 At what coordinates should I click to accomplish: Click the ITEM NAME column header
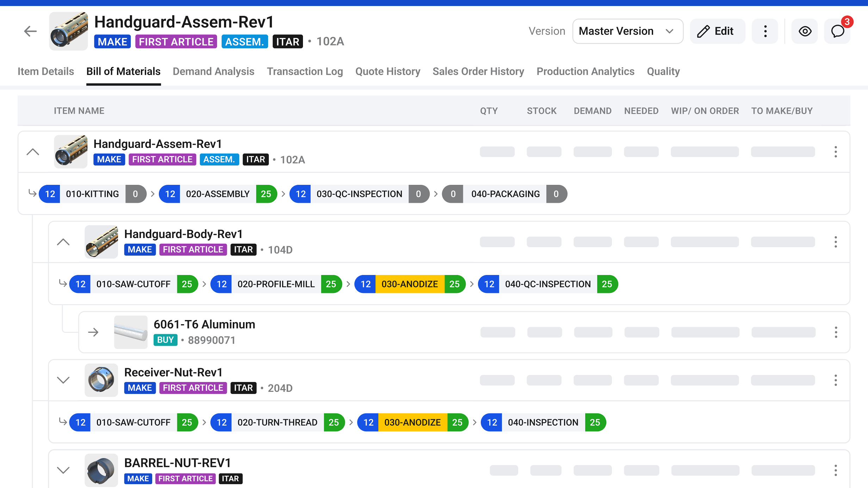[79, 111]
